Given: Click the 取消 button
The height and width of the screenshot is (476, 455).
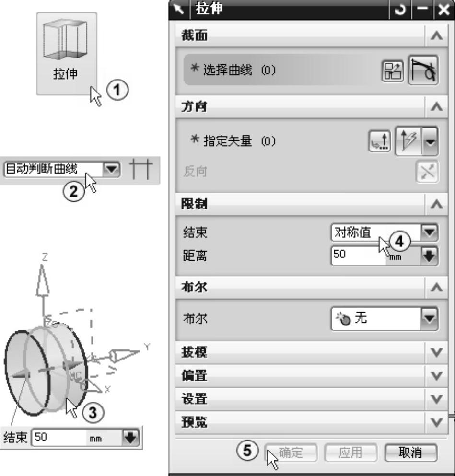Looking at the screenshot, I should [x=410, y=453].
